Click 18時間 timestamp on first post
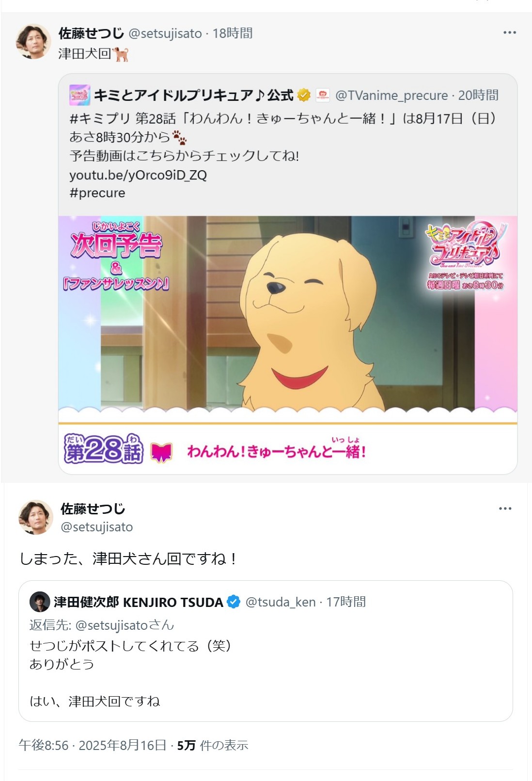This screenshot has width=532, height=781. 233,33
